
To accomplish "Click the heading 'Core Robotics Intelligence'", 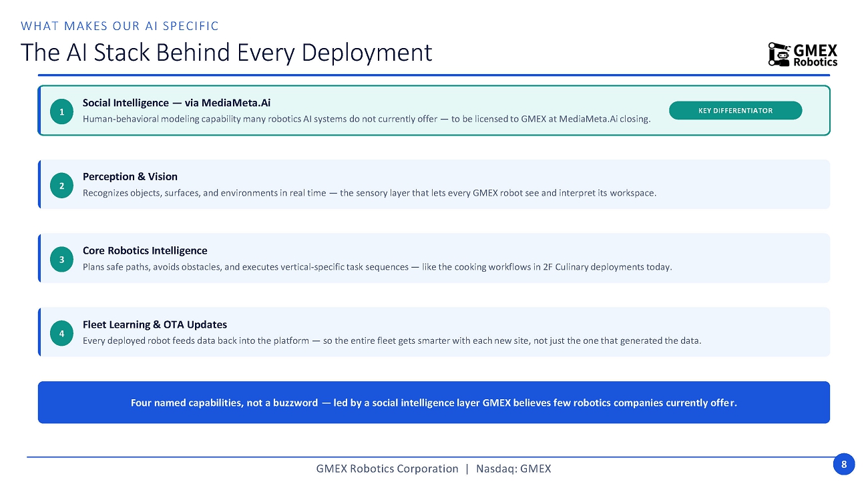I will 145,251.
